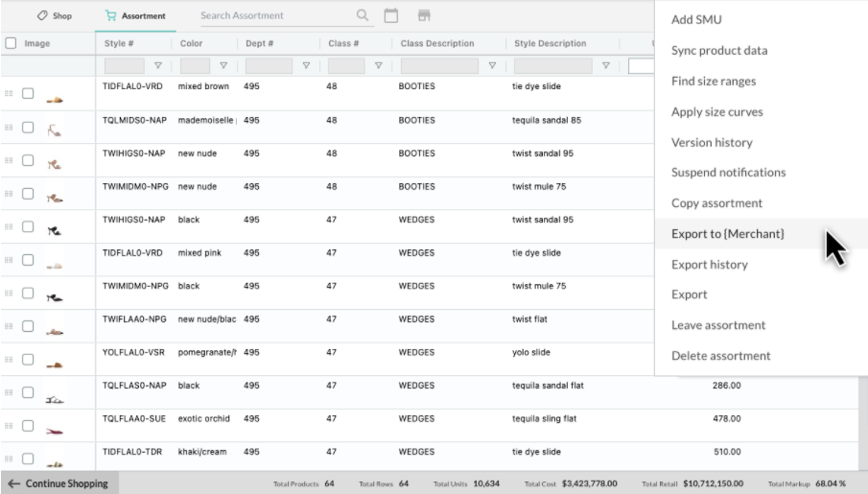Click the Color column filter funnel

pyautogui.click(x=223, y=66)
